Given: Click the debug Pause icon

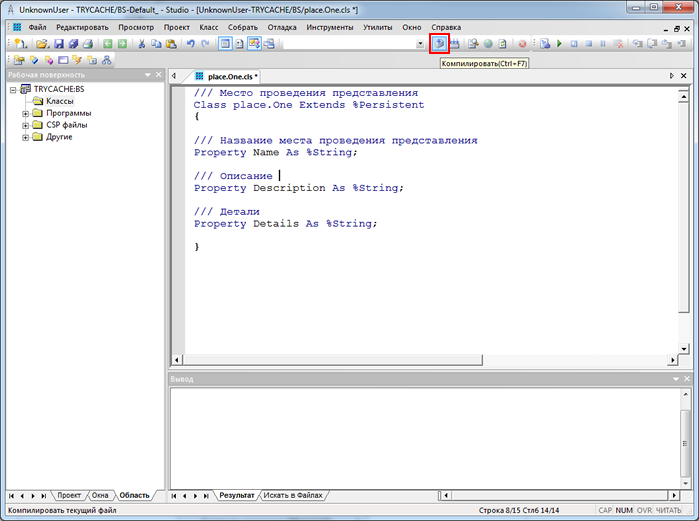Looking at the screenshot, I should point(603,44).
